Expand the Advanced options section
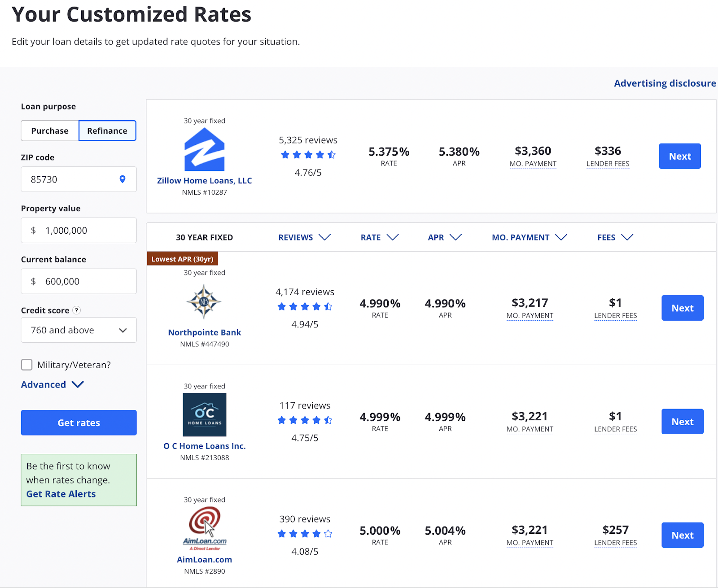The height and width of the screenshot is (588, 718). pos(52,384)
